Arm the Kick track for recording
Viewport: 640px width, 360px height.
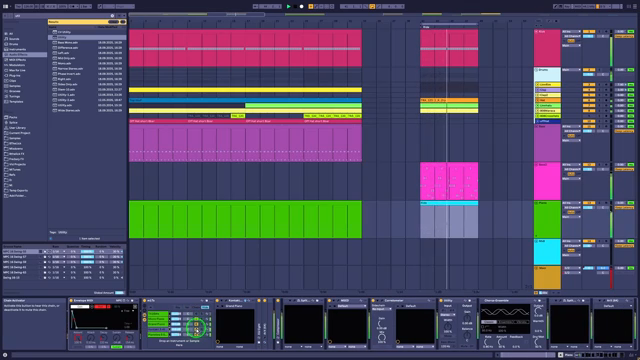[606, 31]
